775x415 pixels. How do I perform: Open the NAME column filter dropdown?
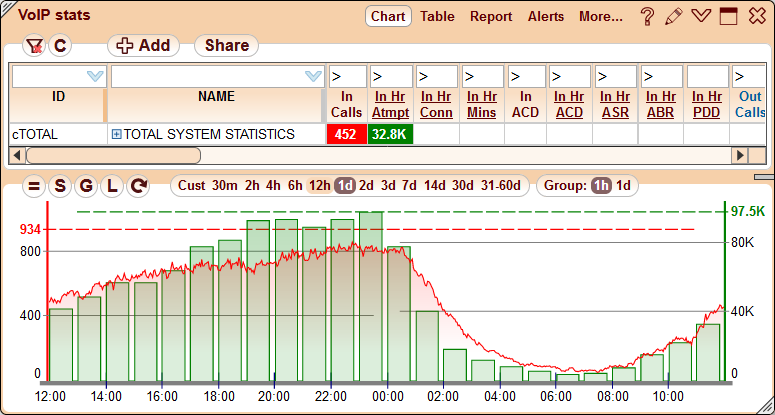point(314,76)
